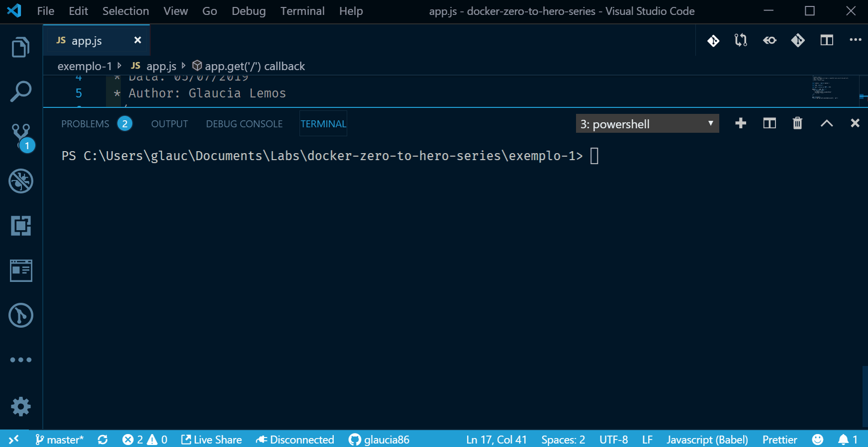The width and height of the screenshot is (868, 447).
Task: Focus the PowerShell terminal prompt line
Action: click(329, 156)
